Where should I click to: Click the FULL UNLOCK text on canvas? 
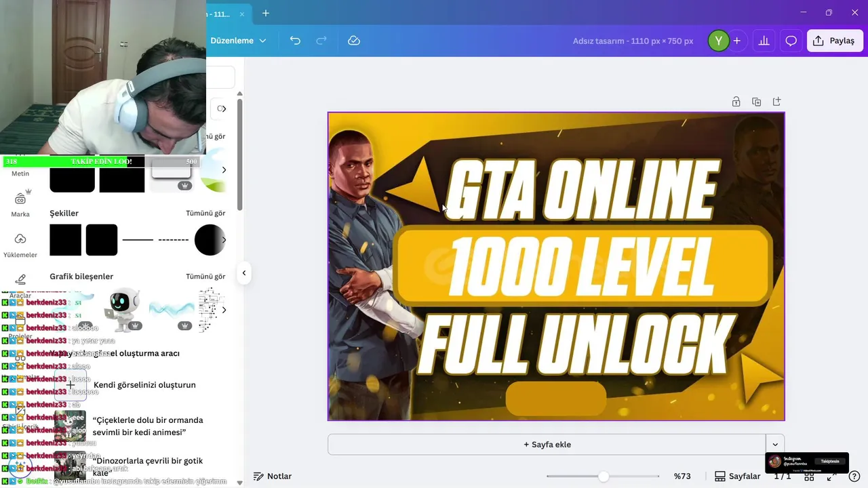[575, 346]
